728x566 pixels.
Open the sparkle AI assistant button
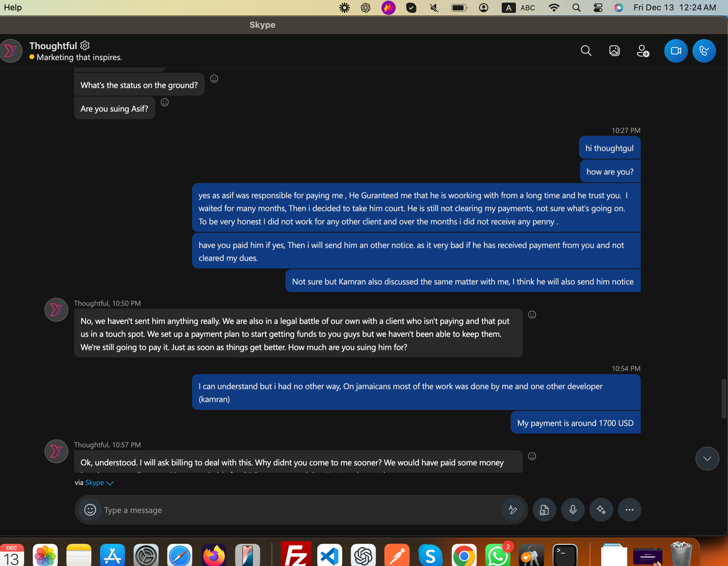(601, 510)
